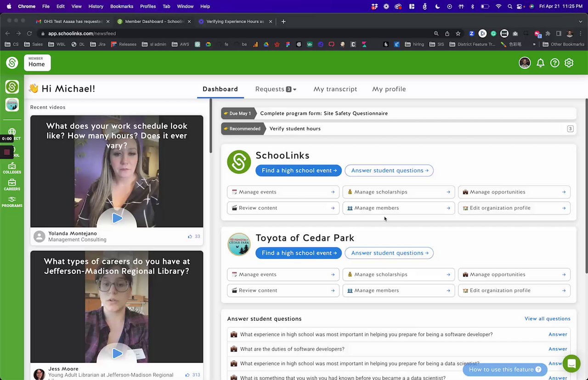Open Careers in the left sidebar
This screenshot has width=588, height=380.
pos(12,185)
